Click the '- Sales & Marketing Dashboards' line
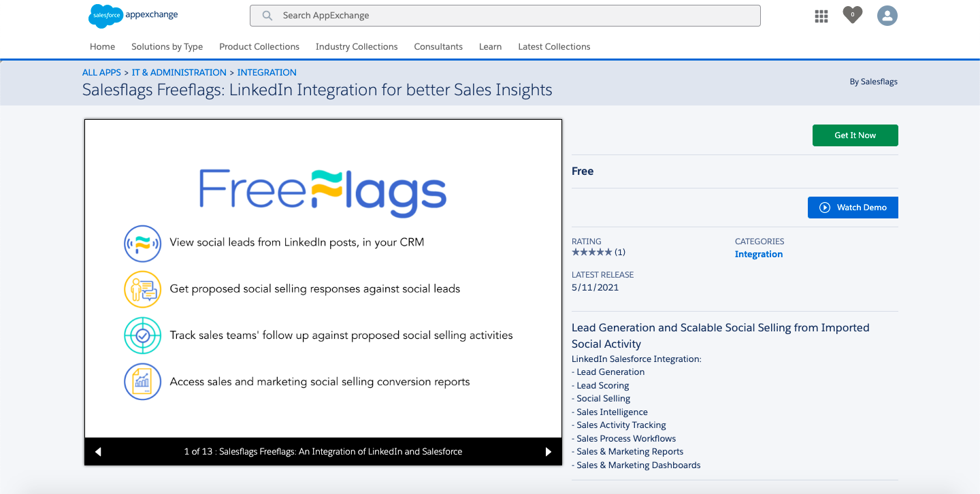 (x=636, y=465)
